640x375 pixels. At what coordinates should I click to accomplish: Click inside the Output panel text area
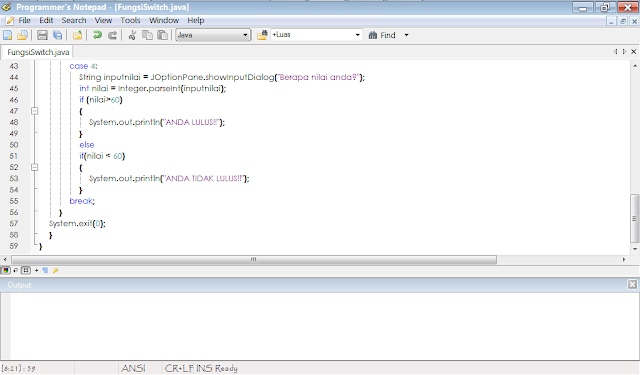[x=324, y=326]
